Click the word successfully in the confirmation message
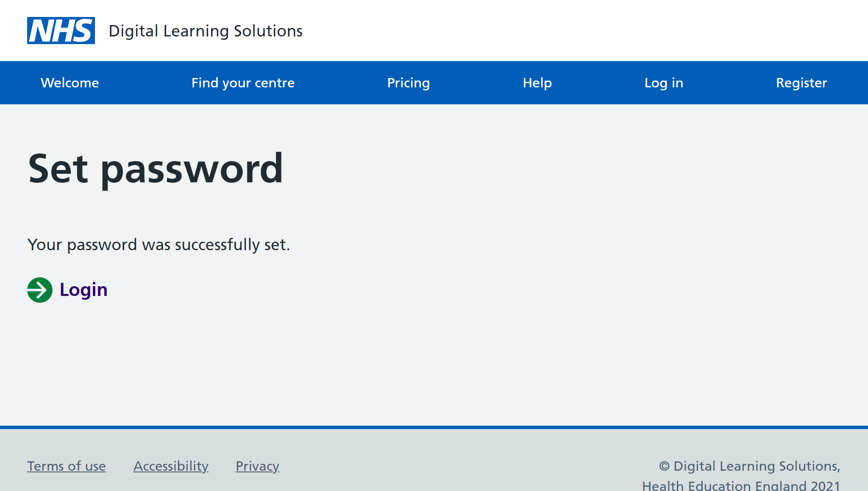 tap(217, 245)
